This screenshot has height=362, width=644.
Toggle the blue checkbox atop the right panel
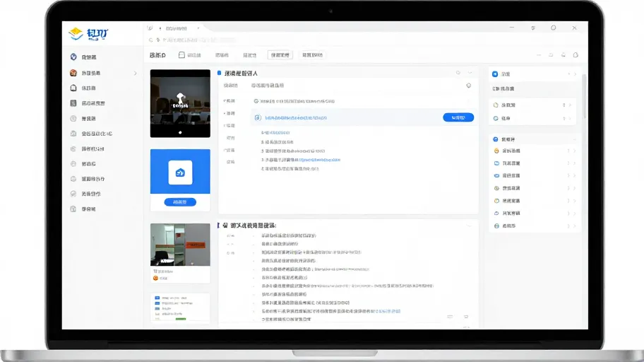click(495, 74)
